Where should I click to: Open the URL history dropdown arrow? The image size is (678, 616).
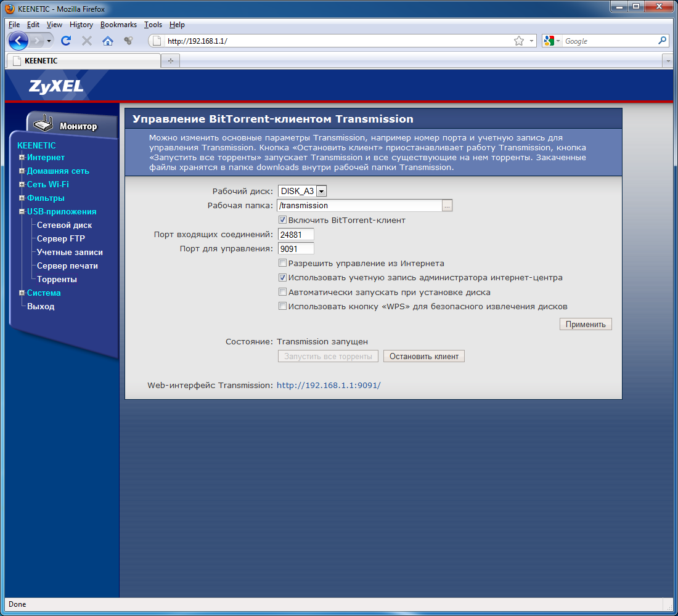tap(531, 41)
